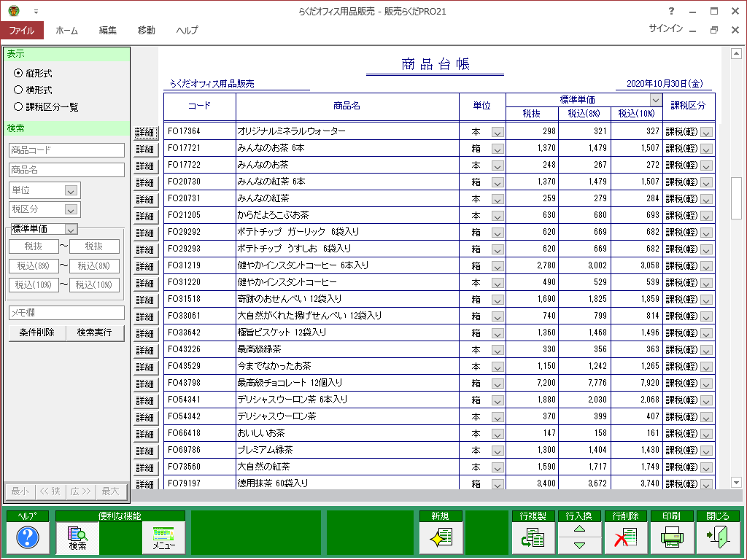The image size is (747, 560).
Task: Select product code FO31518 cell
Action: (x=200, y=299)
